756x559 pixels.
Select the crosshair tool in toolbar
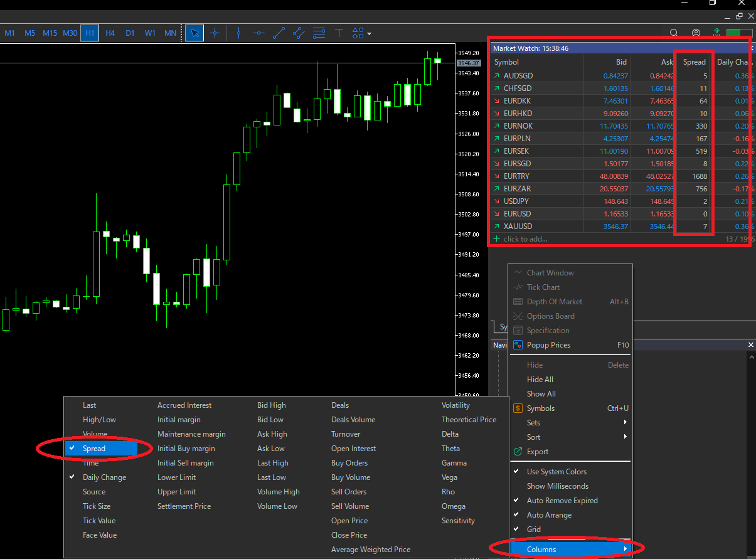click(215, 33)
